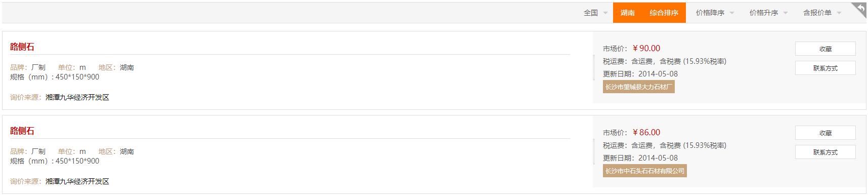The image size is (868, 196).
Task: Click 联系方式 for the ¥90.00 item
Action: point(826,68)
